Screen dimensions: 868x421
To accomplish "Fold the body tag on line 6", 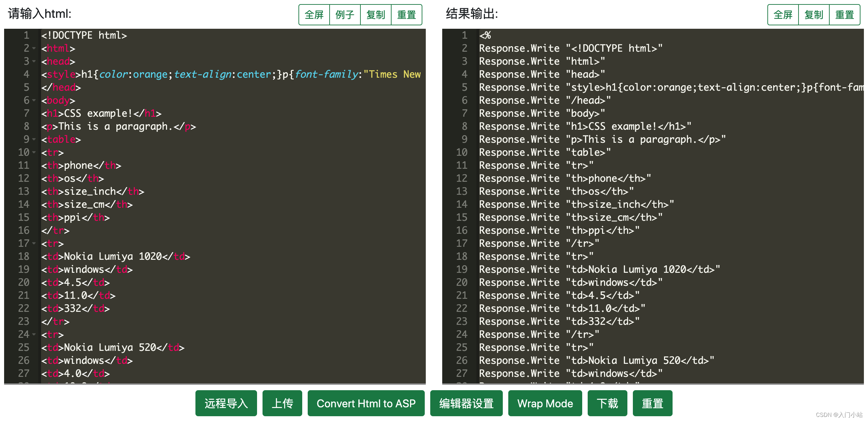I will (x=34, y=101).
